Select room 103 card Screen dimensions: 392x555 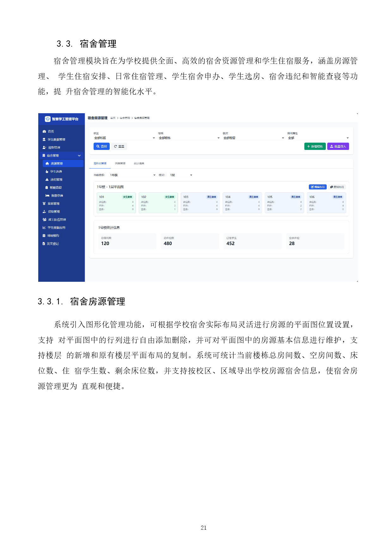200,203
